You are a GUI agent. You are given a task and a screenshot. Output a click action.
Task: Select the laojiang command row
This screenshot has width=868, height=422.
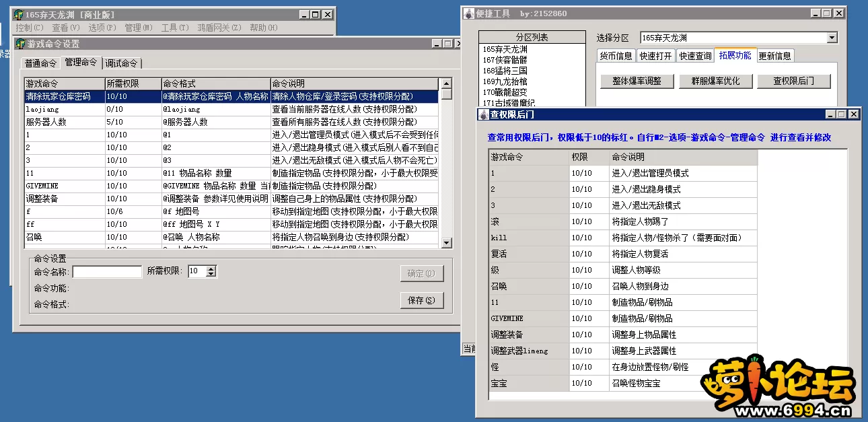(231, 109)
